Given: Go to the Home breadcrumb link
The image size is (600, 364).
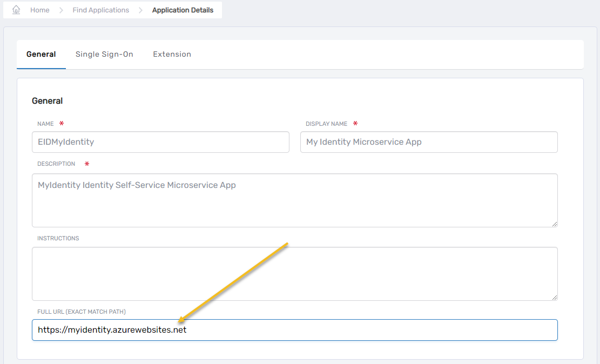Looking at the screenshot, I should (x=40, y=10).
